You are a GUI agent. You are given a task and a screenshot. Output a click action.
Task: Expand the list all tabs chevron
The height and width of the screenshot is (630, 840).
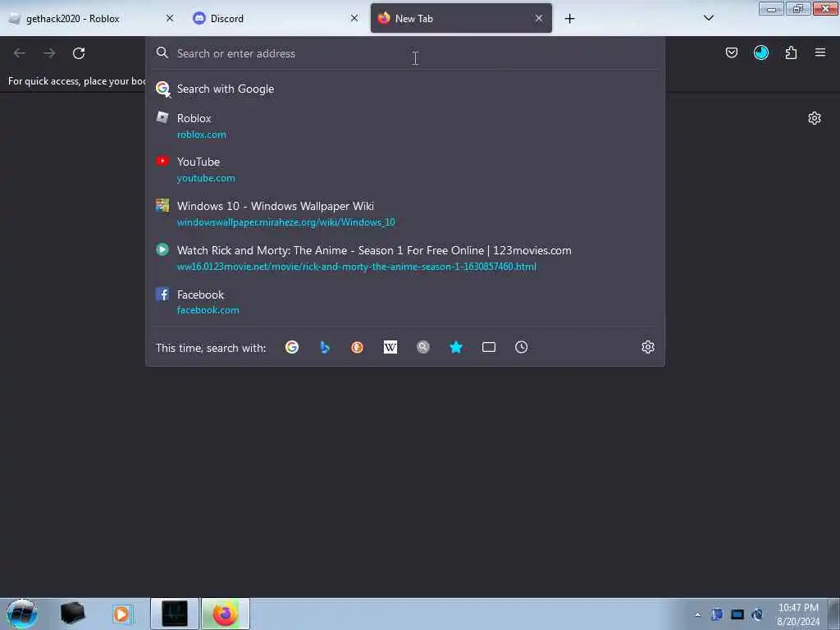(708, 18)
